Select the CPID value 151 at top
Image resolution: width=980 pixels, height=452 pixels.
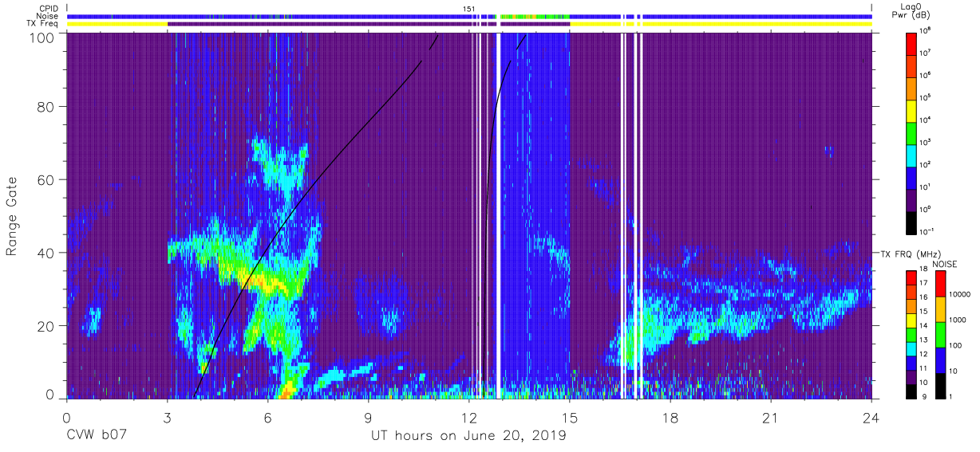(x=469, y=9)
